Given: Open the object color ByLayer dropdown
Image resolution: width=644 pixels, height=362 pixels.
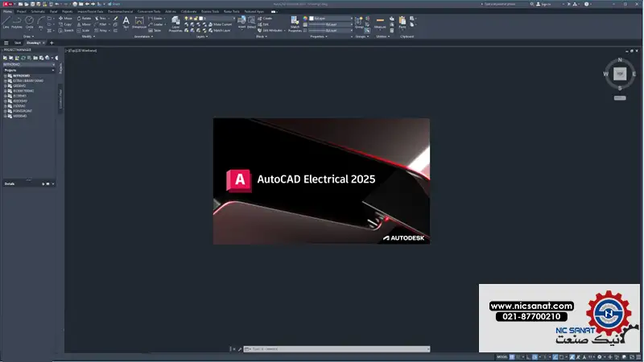Looking at the screenshot, I should click(351, 19).
